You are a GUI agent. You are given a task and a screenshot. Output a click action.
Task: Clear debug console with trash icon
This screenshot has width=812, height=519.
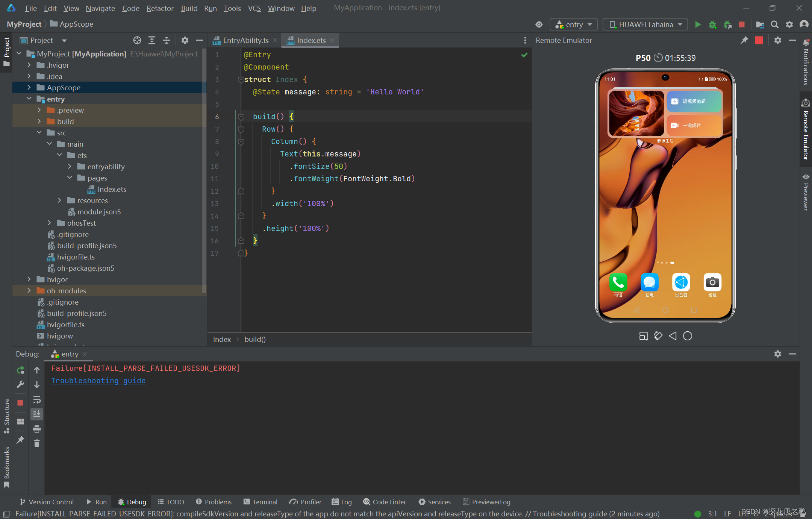pos(36,443)
